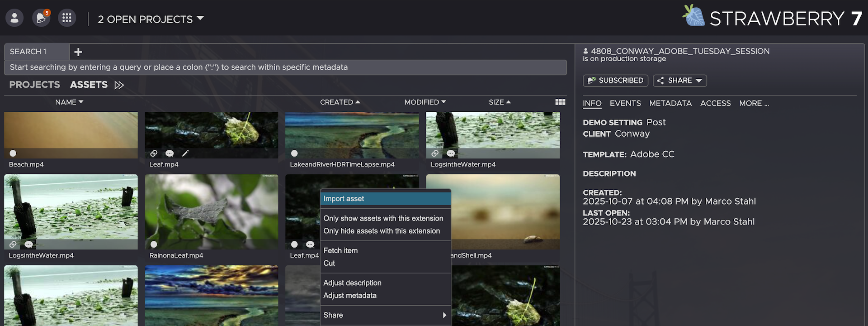
Task: Add a new search tab with plus icon
Action: pyautogui.click(x=78, y=52)
